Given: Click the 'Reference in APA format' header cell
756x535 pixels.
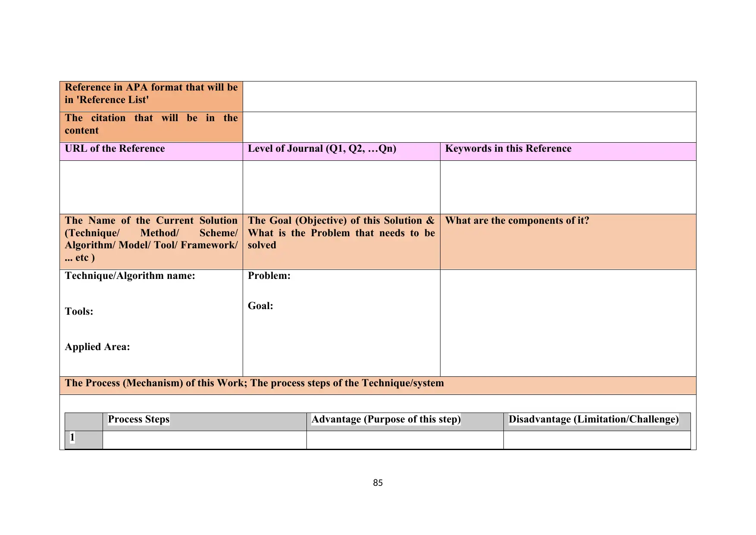Looking at the screenshot, I should pyautogui.click(x=151, y=97).
